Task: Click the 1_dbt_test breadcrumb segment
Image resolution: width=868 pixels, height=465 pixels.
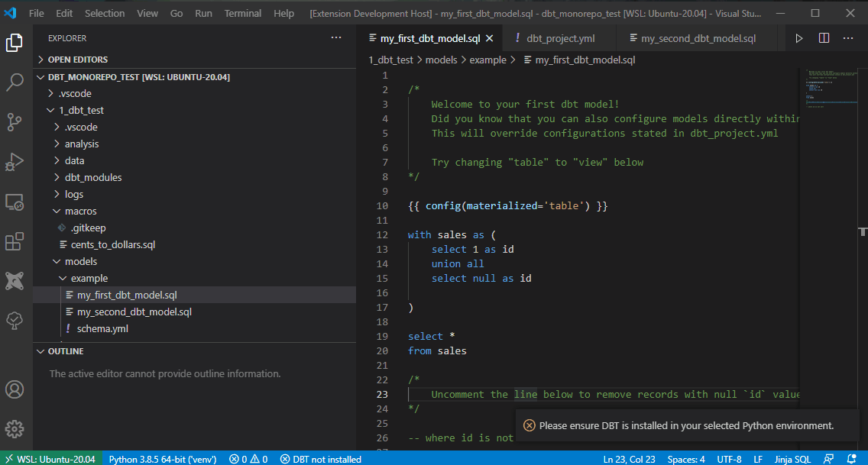Action: pos(390,60)
